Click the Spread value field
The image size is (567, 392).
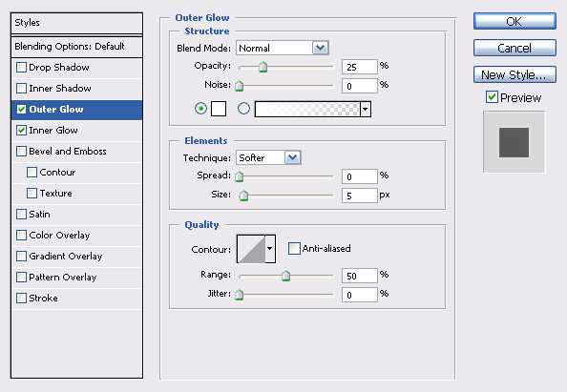pos(360,176)
